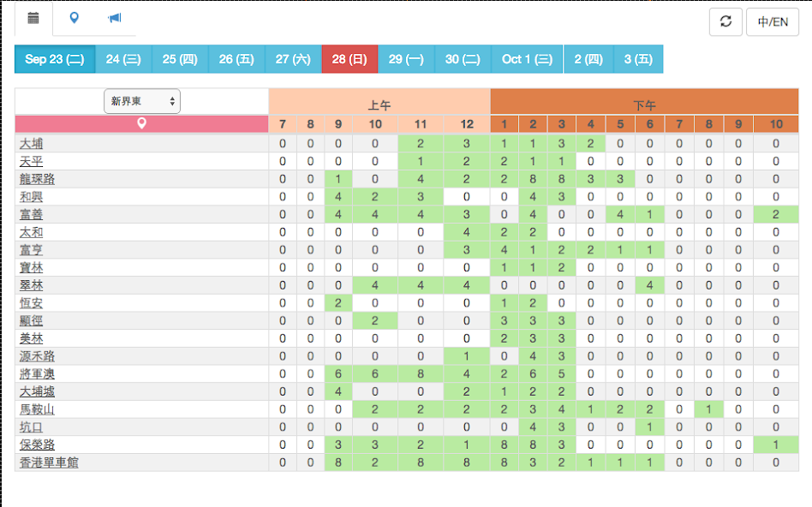
Task: Open the calendar tab icon
Action: pyautogui.click(x=33, y=18)
